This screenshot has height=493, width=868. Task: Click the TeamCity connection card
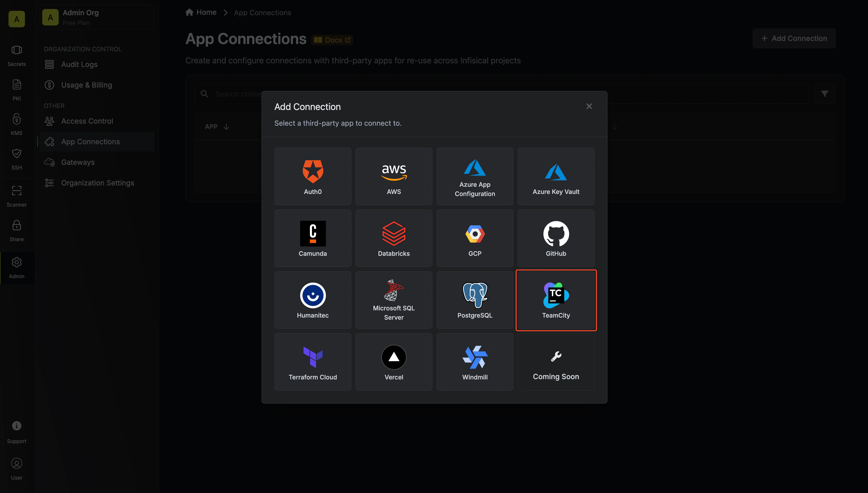(556, 300)
